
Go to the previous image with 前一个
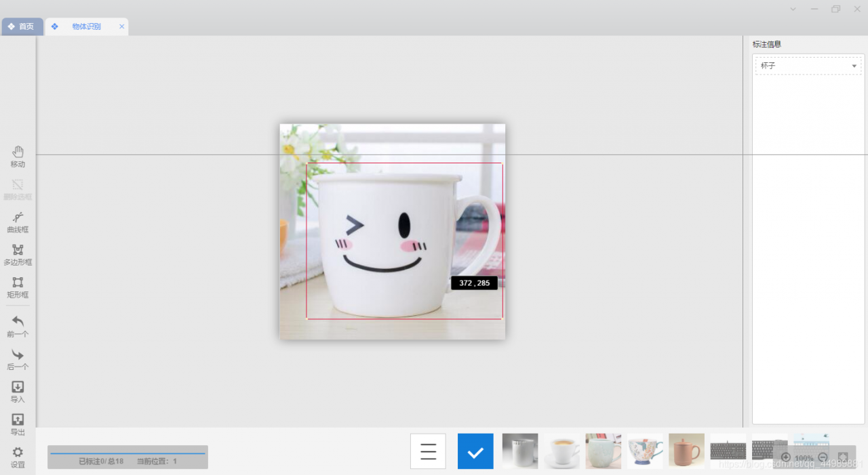point(18,327)
